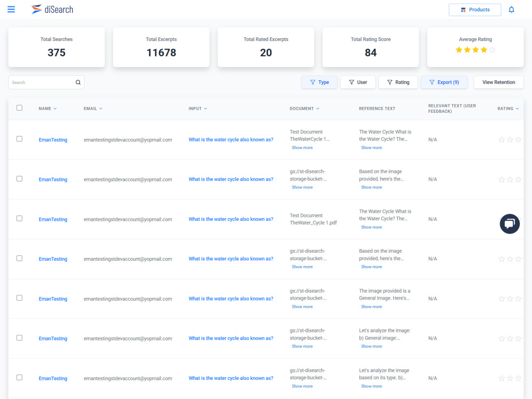Check the seventh row's checkbox
The image size is (532, 399).
(19, 378)
